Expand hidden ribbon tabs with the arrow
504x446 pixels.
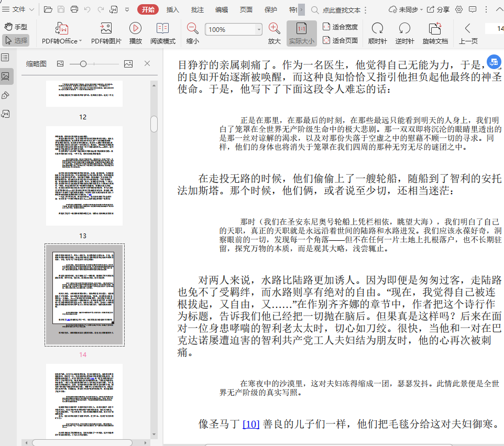[x=301, y=9]
